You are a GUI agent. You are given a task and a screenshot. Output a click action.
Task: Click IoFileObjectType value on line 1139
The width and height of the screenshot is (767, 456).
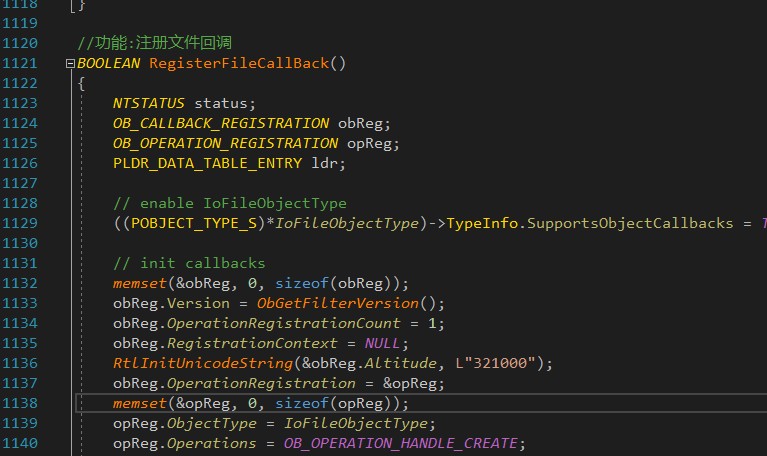coord(356,423)
